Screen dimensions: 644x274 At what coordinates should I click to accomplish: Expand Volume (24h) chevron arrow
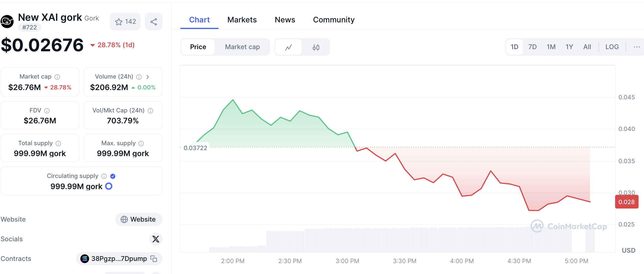[148, 77]
